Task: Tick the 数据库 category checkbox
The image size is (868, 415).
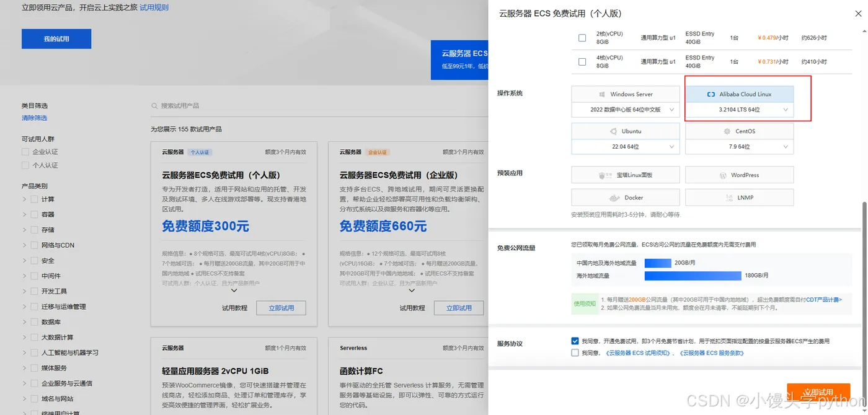Action: (34, 322)
